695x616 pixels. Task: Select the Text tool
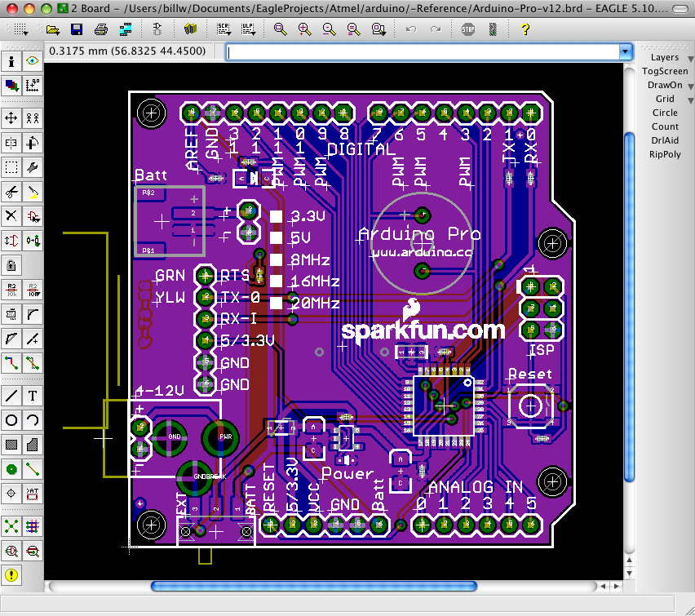coord(33,396)
